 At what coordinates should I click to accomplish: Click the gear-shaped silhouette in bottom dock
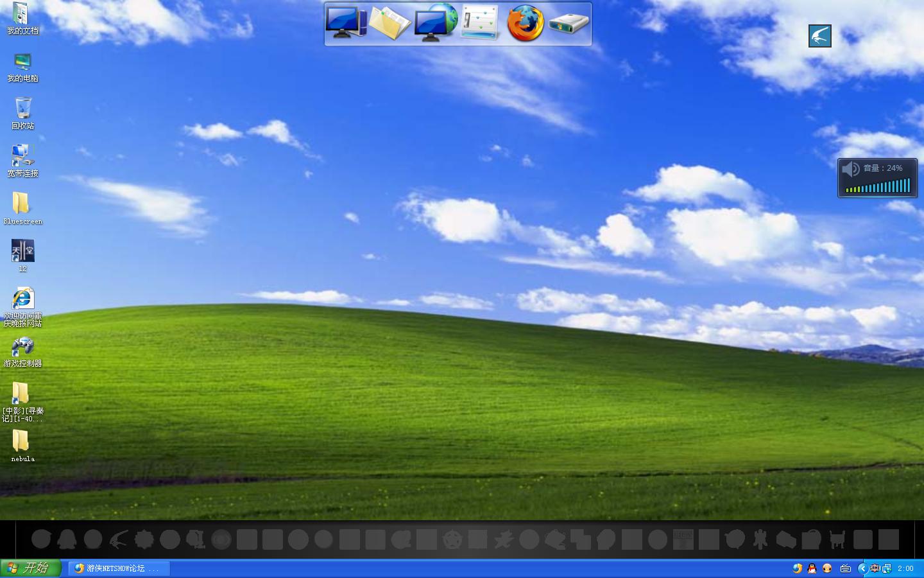(144, 539)
